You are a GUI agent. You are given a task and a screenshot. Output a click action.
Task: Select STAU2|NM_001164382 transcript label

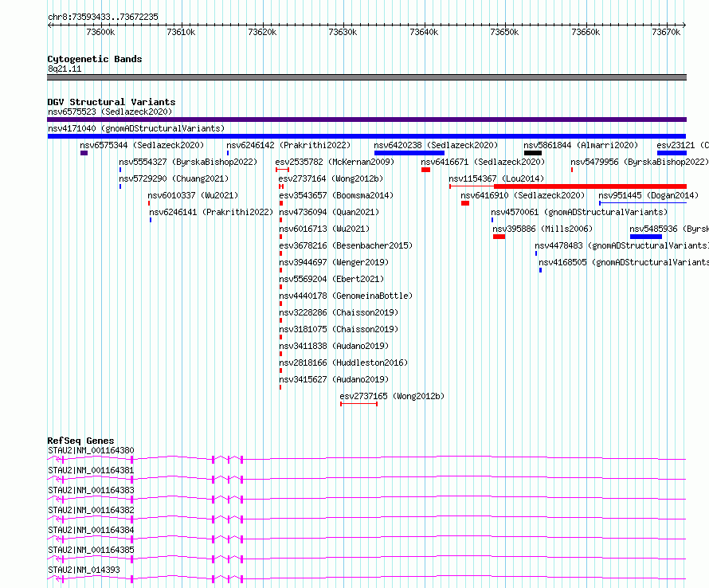pos(91,510)
